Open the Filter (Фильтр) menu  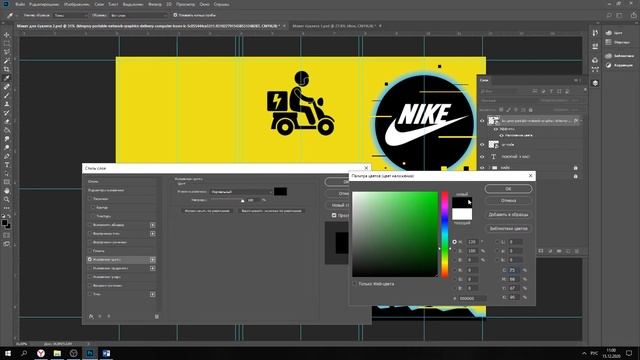(x=155, y=4)
